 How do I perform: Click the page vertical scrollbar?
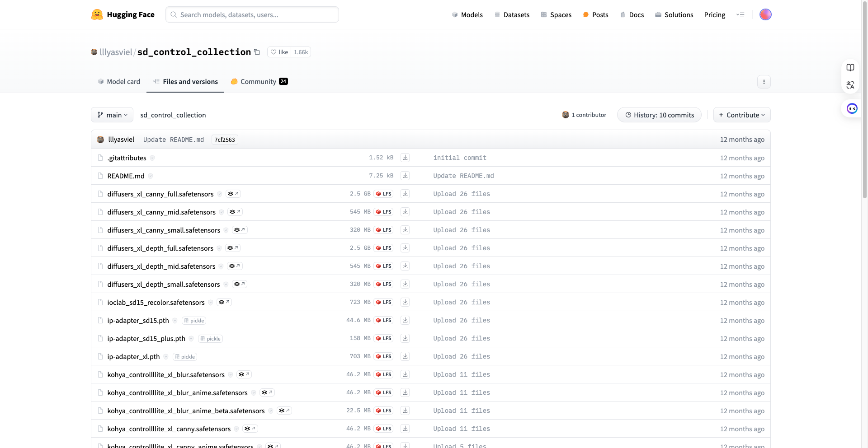click(865, 99)
